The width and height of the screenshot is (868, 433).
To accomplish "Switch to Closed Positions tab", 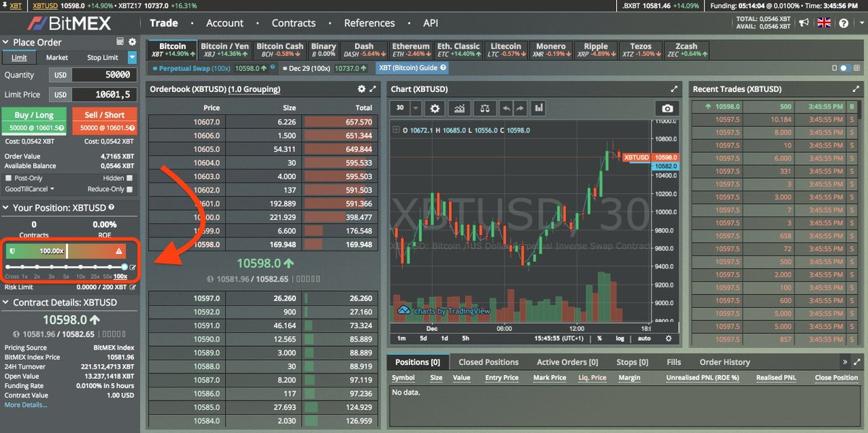I will click(x=489, y=362).
